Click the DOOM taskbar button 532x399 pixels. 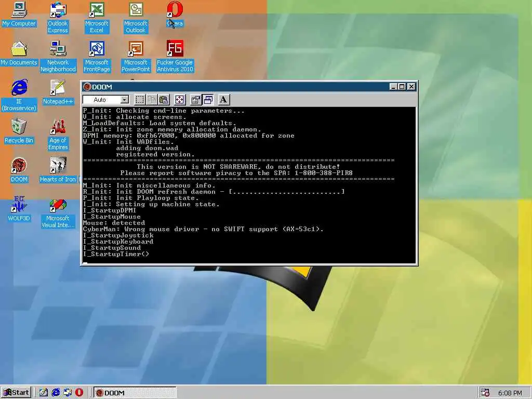pos(135,393)
